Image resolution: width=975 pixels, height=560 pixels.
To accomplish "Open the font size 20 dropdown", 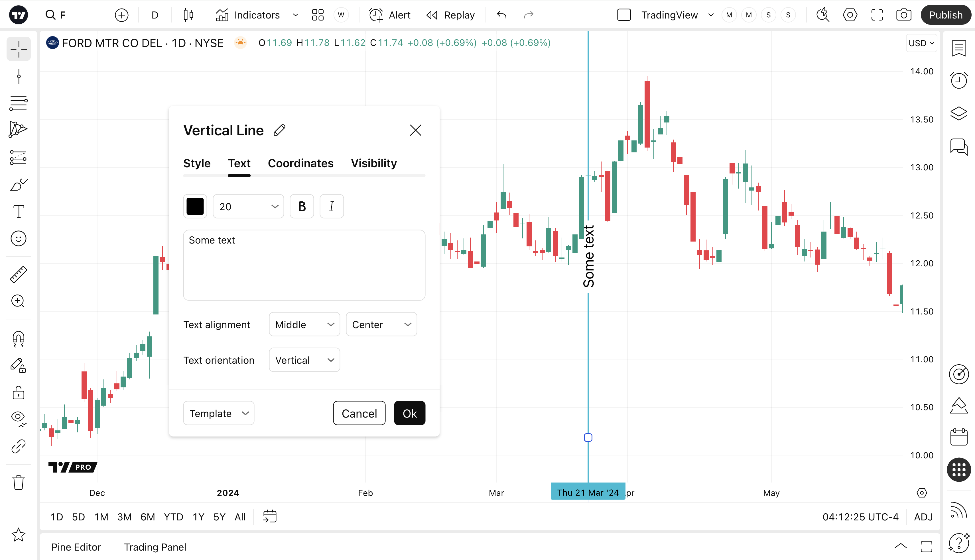I will coord(248,207).
